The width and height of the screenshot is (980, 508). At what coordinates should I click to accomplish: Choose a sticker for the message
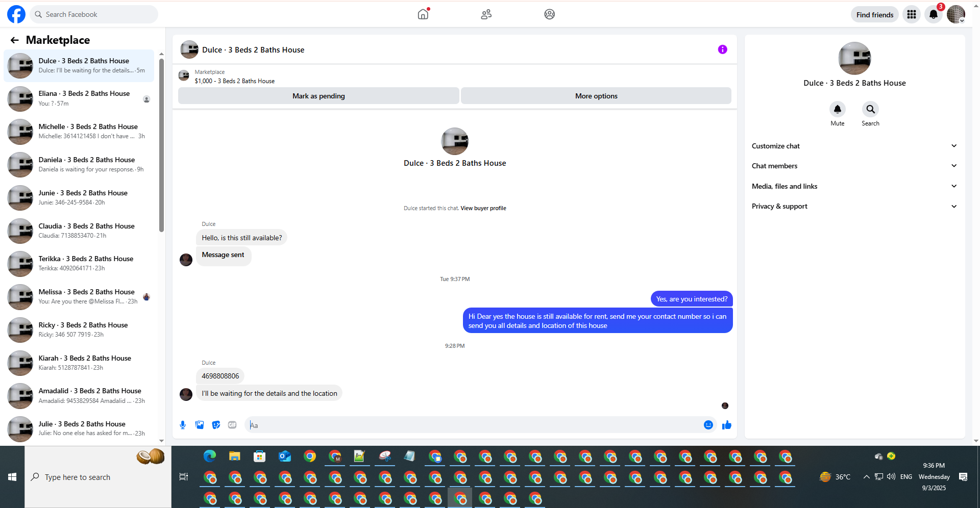216,425
